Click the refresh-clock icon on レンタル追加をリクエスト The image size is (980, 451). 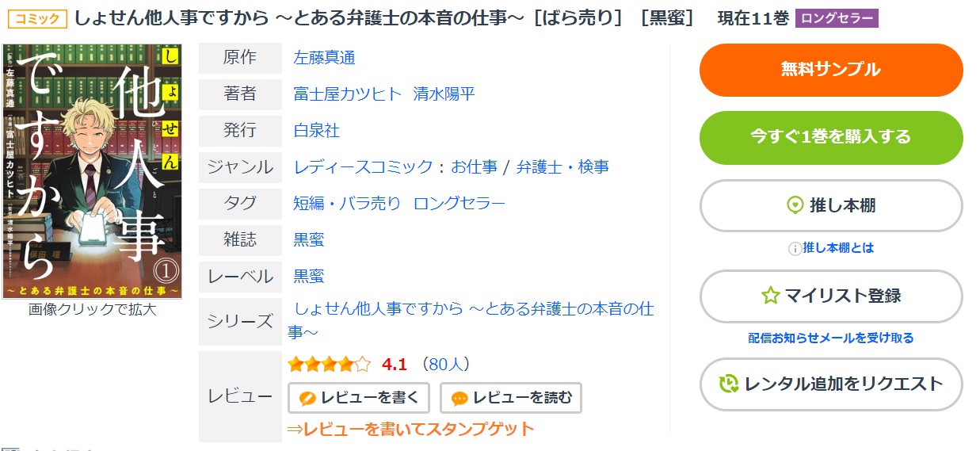[x=729, y=384]
